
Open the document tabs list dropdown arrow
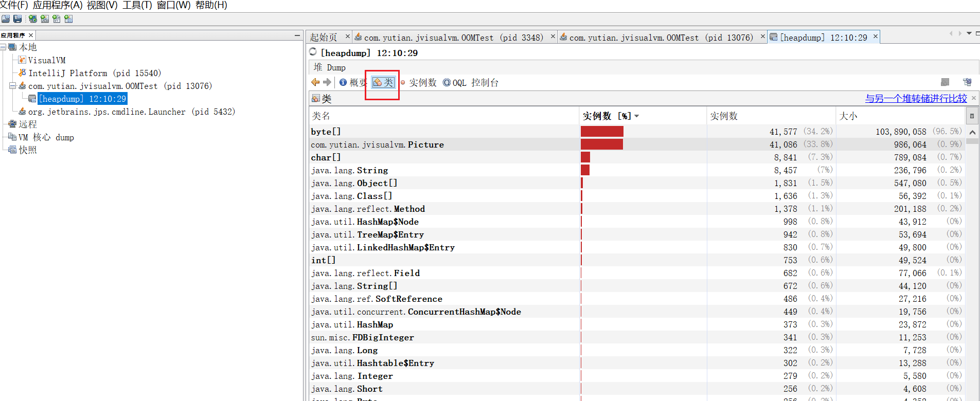[x=969, y=33]
